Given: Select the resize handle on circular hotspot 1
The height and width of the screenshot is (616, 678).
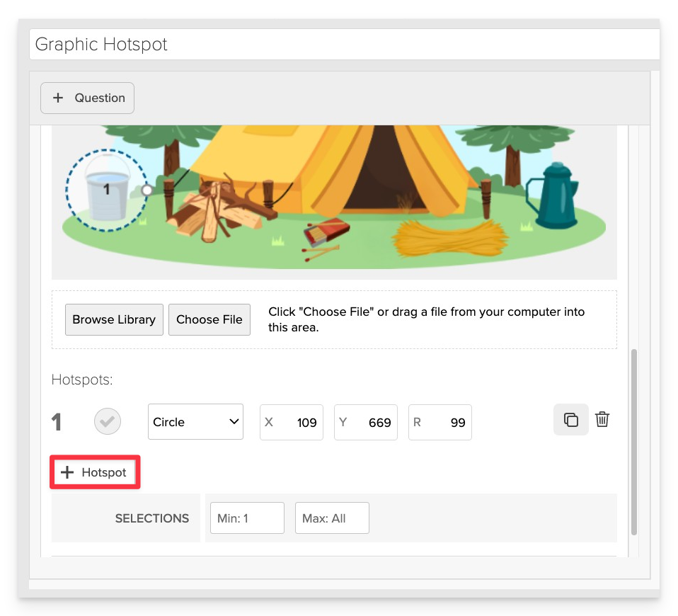Looking at the screenshot, I should coord(147,190).
